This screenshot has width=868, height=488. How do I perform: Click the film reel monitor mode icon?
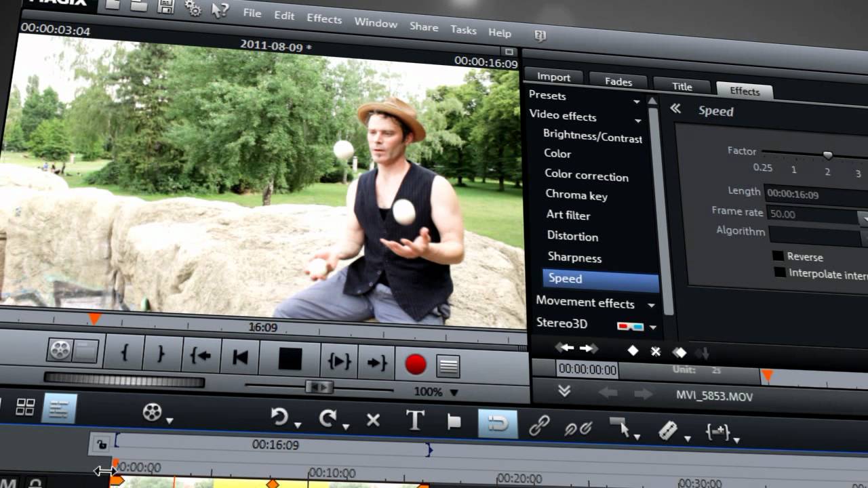[x=60, y=350]
